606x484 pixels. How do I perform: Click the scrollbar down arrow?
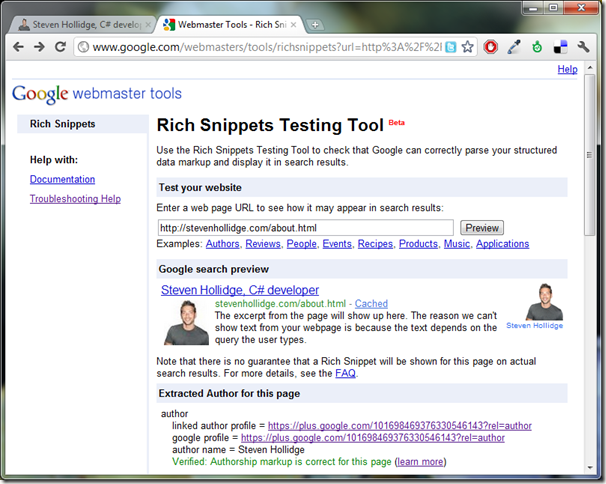(590, 467)
